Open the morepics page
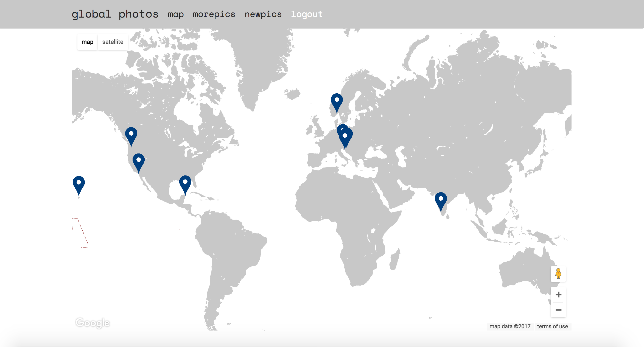Image resolution: width=644 pixels, height=347 pixels. pyautogui.click(x=214, y=14)
